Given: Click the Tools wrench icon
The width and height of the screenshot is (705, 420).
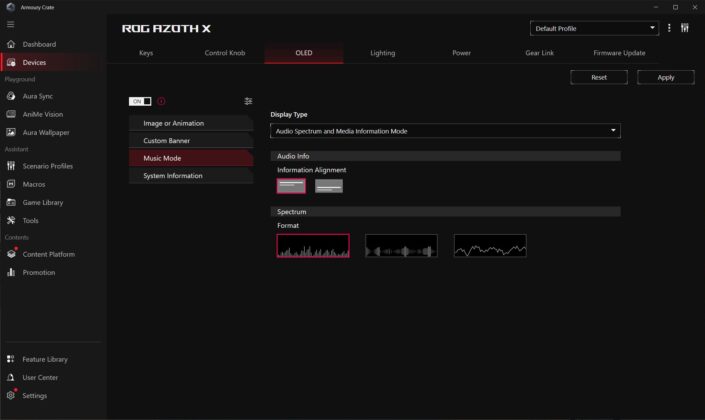Looking at the screenshot, I should 11,220.
